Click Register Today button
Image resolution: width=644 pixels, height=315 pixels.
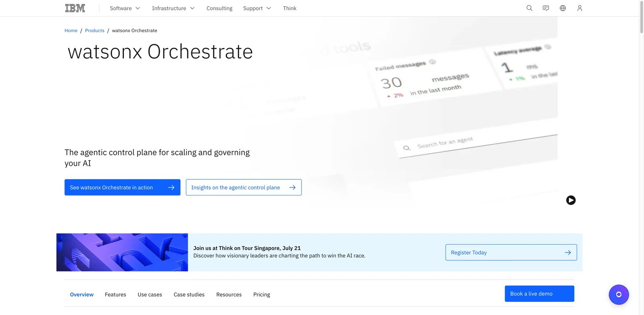click(x=511, y=252)
